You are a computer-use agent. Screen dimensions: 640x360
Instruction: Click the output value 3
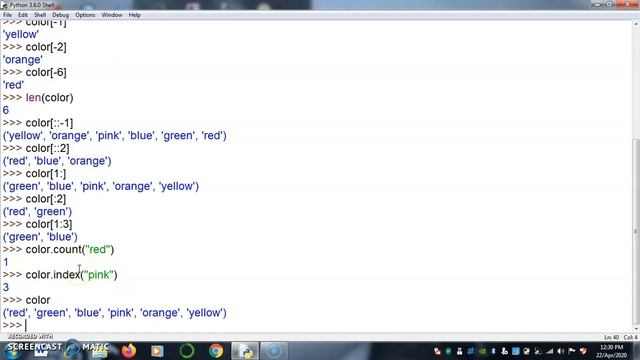[6, 287]
